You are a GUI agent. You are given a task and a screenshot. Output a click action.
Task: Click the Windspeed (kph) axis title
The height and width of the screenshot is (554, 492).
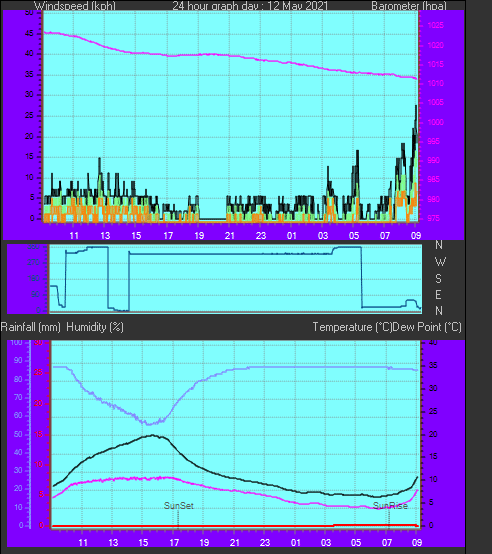[75, 6]
